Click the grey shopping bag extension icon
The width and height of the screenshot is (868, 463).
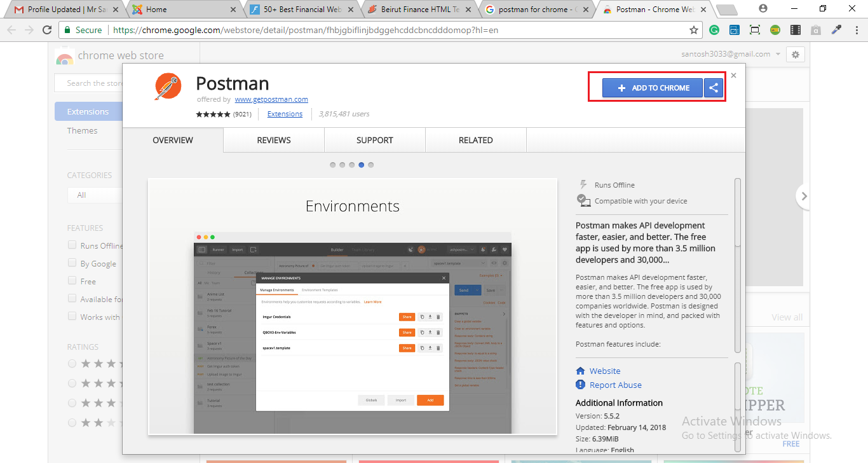tap(816, 30)
